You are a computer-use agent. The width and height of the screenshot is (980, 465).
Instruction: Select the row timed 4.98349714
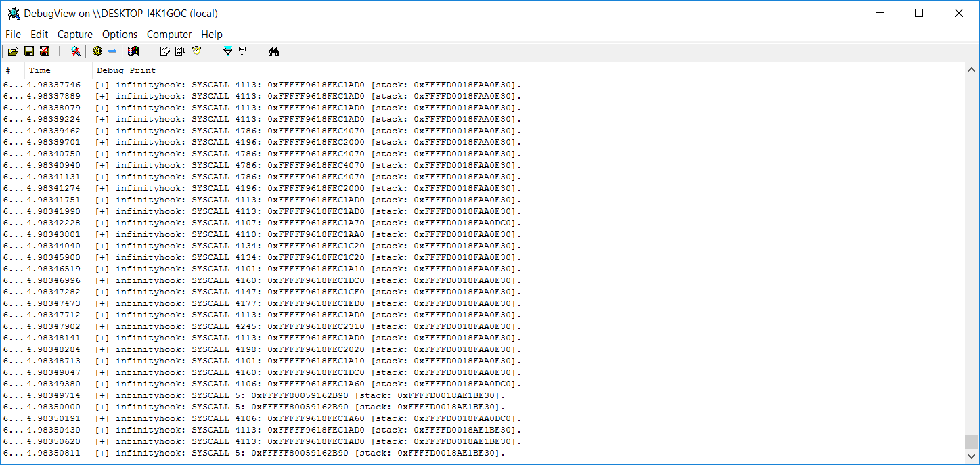(x=483, y=395)
